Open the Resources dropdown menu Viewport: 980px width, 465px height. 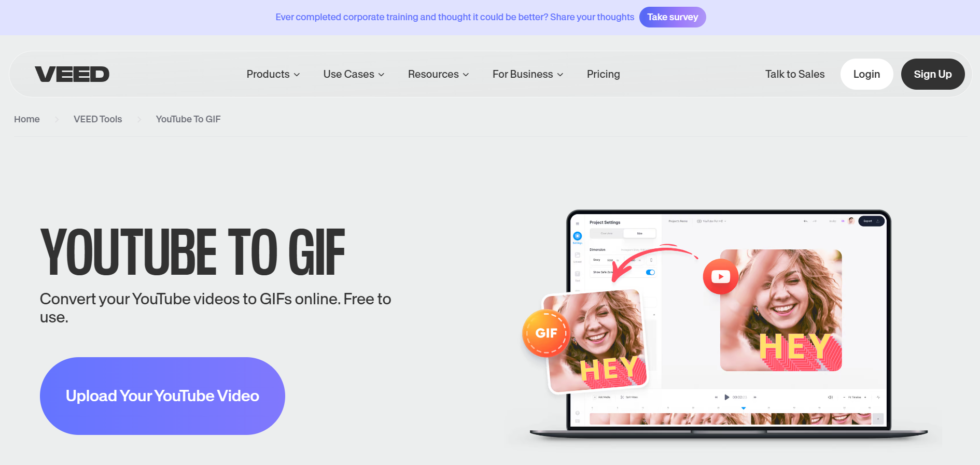[x=438, y=74]
